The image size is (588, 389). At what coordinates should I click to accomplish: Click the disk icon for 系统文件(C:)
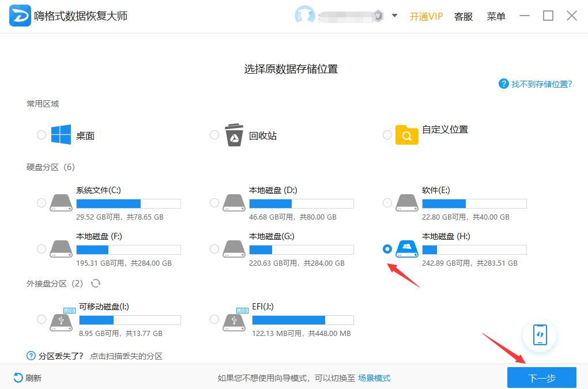(61, 202)
